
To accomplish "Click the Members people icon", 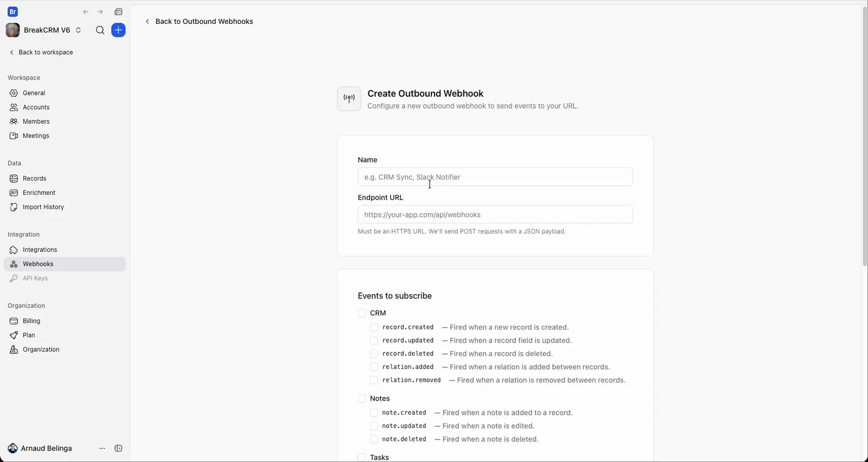I will click(14, 122).
